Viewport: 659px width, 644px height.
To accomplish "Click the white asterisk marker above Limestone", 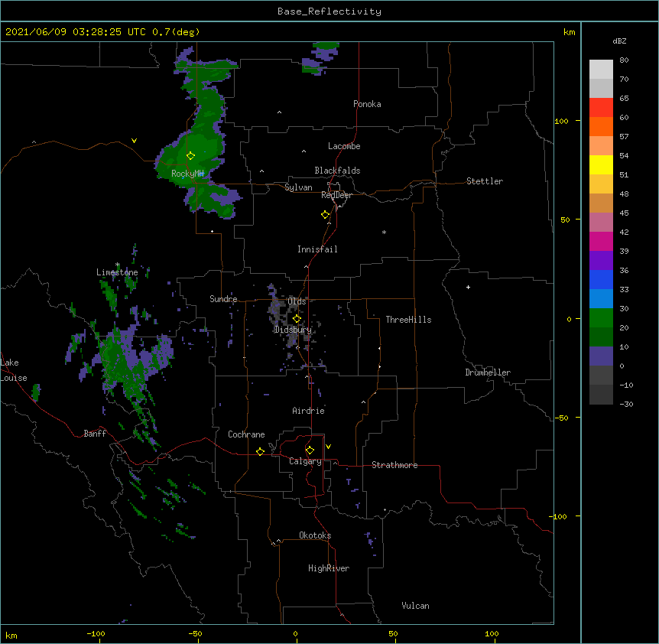I will click(118, 265).
